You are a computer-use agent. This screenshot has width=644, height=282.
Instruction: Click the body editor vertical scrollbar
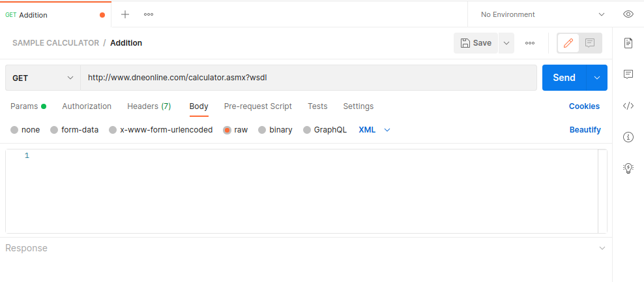(x=602, y=191)
